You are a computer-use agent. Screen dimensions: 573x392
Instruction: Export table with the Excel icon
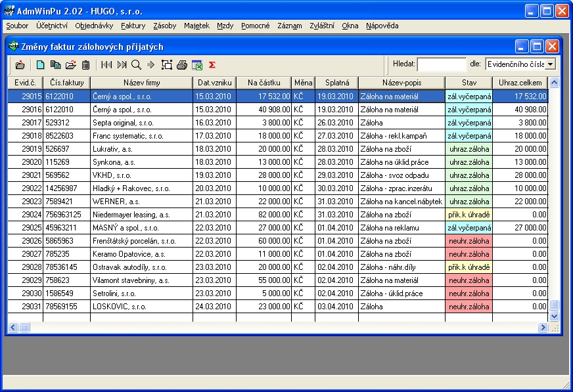(x=196, y=64)
